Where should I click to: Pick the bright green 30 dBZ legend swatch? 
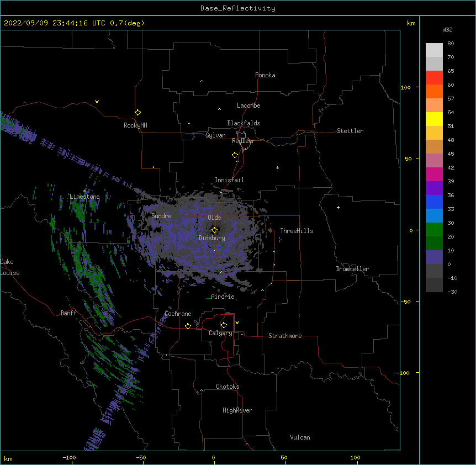[x=434, y=230]
